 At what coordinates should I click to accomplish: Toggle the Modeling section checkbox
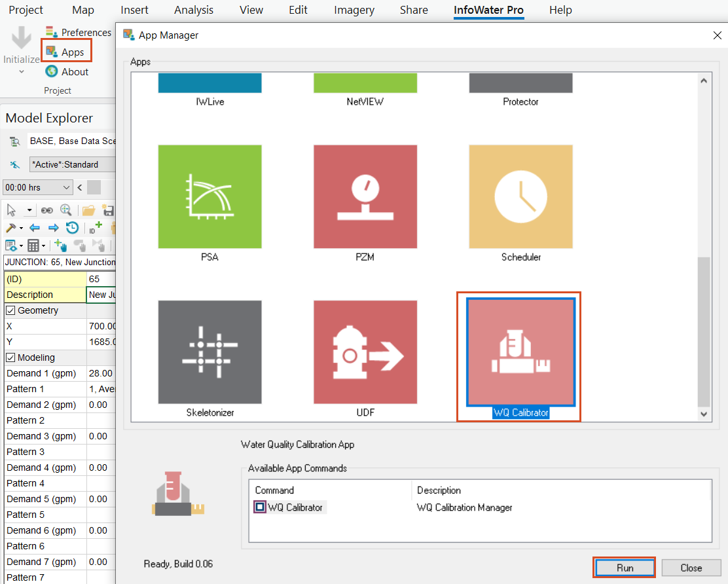[10, 358]
